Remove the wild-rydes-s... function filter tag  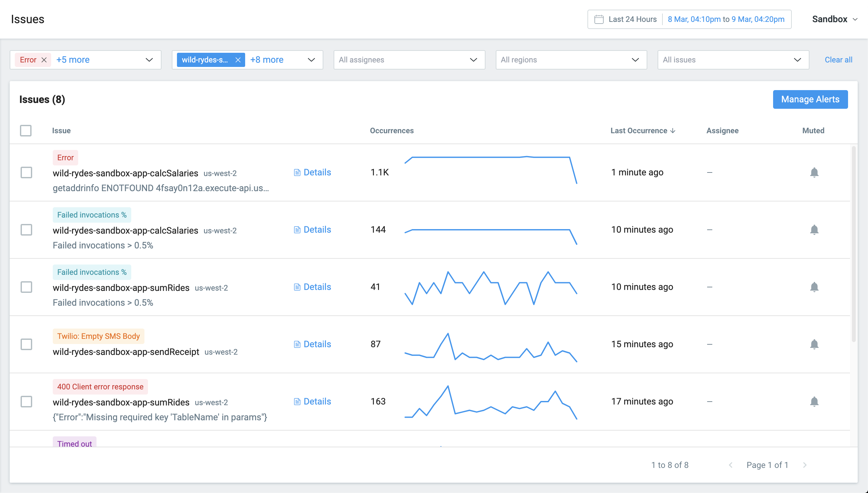coord(238,60)
